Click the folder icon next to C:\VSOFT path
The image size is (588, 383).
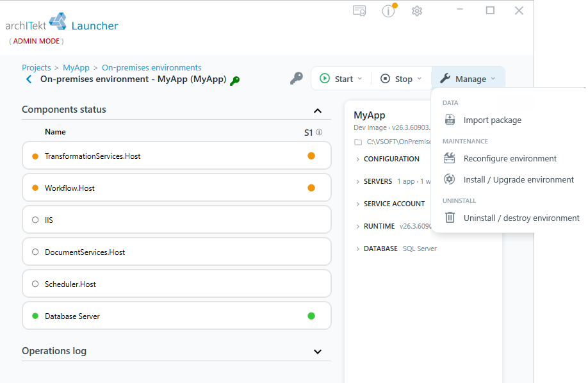pyautogui.click(x=358, y=142)
